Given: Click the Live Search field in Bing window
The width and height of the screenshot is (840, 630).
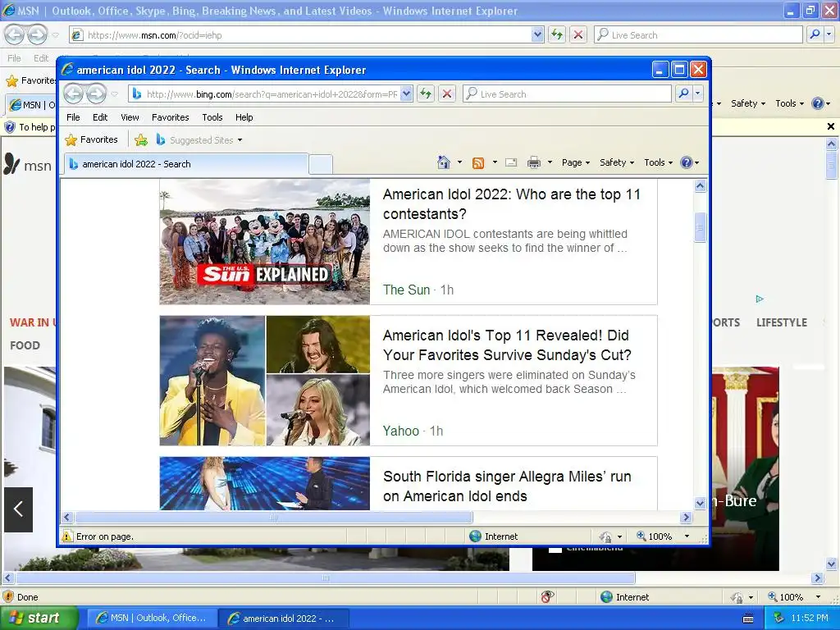Looking at the screenshot, I should click(567, 94).
